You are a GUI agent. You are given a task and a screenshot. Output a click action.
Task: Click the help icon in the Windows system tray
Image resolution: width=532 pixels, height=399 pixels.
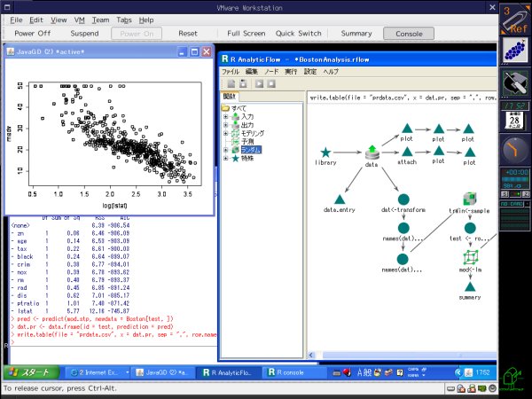pos(399,373)
